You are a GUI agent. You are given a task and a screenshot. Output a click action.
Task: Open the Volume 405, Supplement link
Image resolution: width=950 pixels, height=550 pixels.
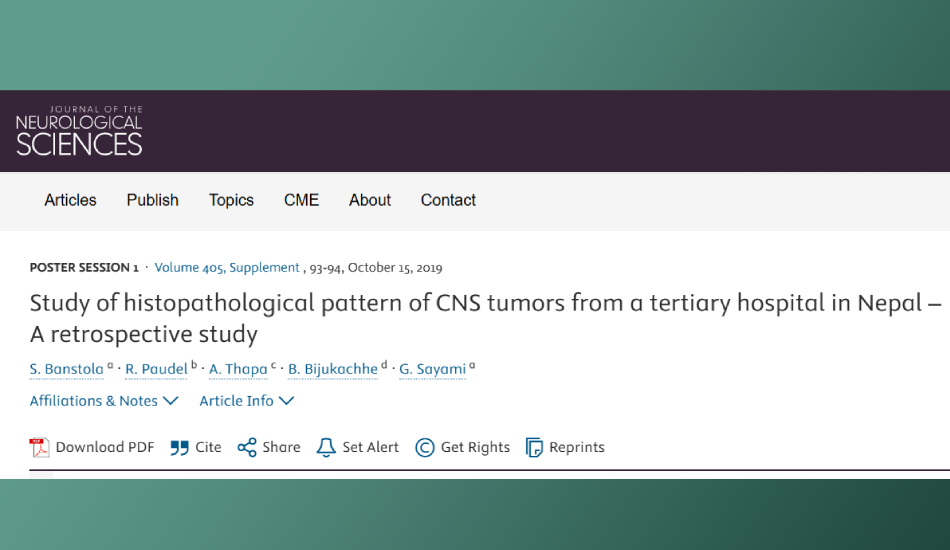pos(227,268)
